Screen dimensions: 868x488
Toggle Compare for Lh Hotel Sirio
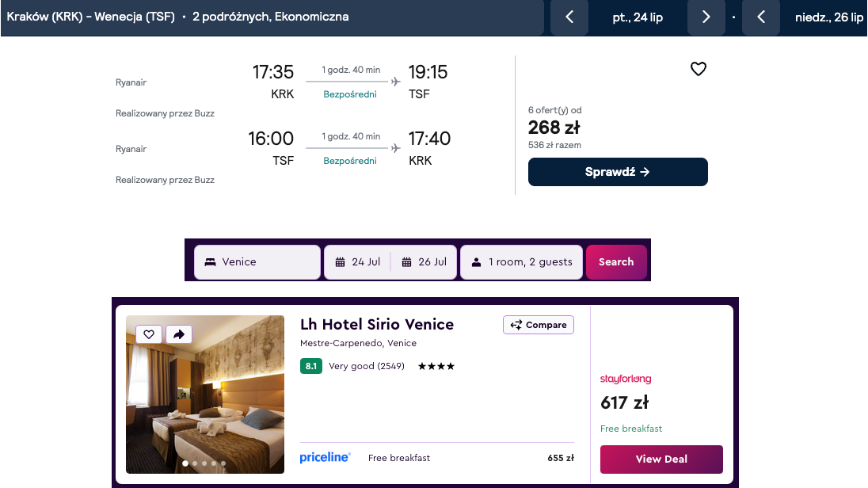(x=539, y=325)
